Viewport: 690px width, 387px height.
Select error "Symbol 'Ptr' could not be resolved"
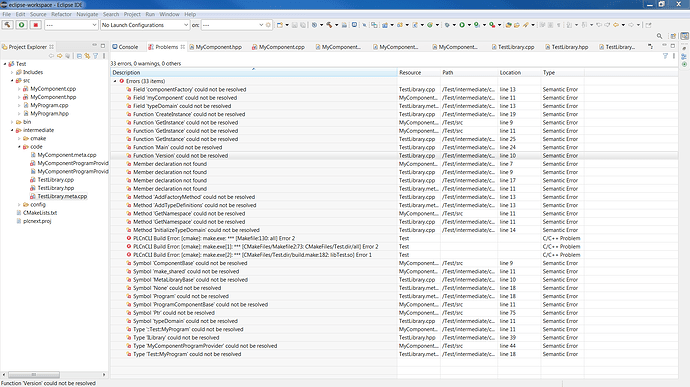coord(174,313)
